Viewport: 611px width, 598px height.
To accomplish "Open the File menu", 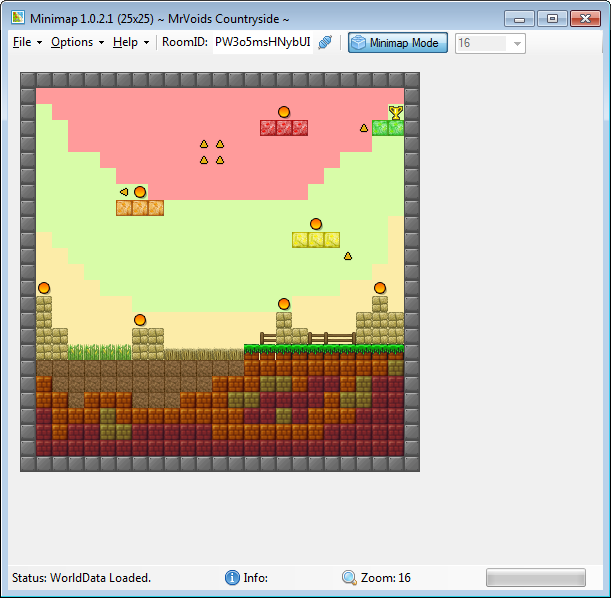I will coord(27,42).
